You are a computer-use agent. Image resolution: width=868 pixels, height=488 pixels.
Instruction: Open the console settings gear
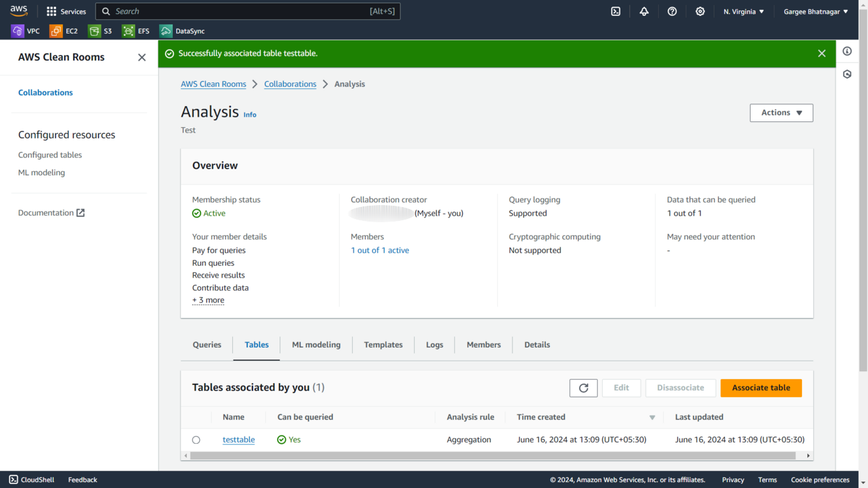(700, 11)
